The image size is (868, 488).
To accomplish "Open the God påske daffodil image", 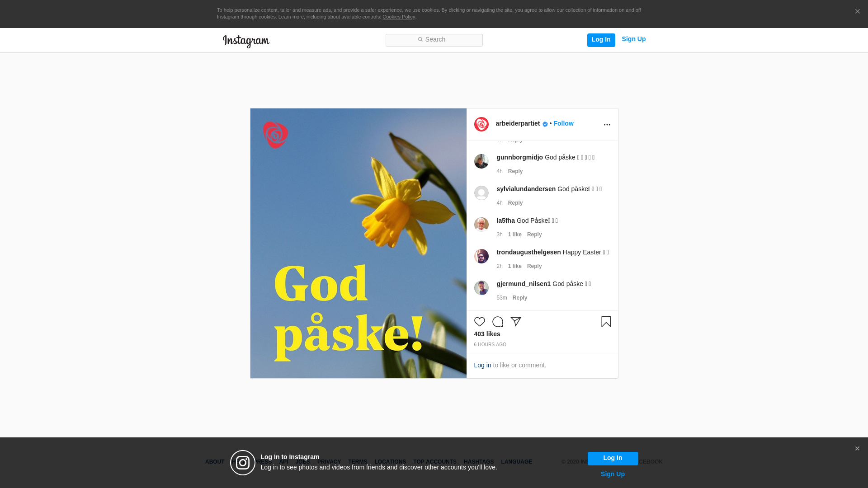I will (x=358, y=243).
